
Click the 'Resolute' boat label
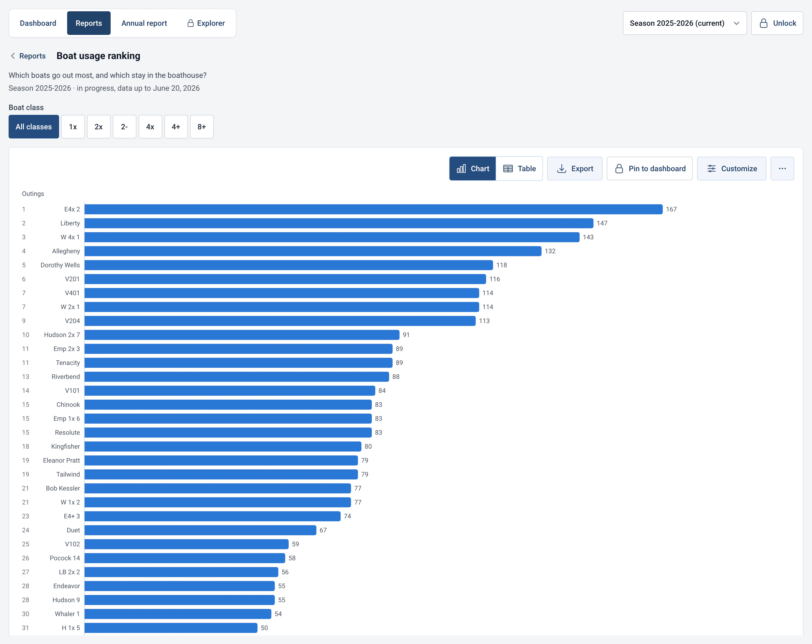click(67, 433)
